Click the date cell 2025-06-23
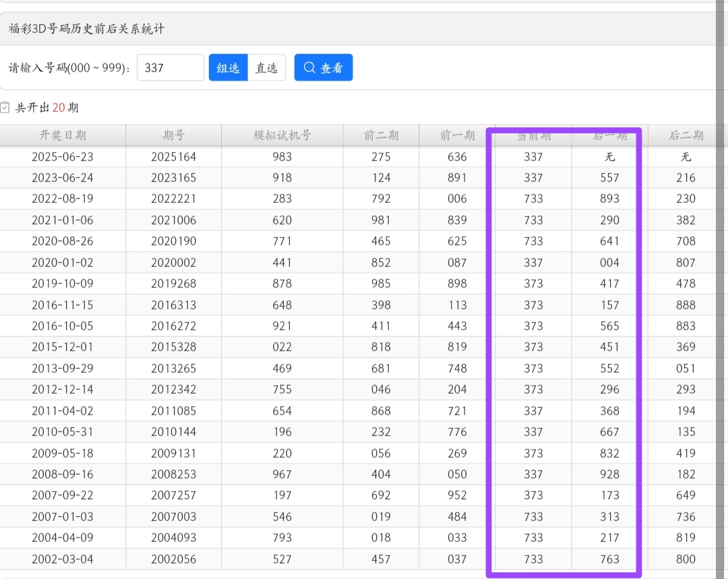 pos(63,157)
